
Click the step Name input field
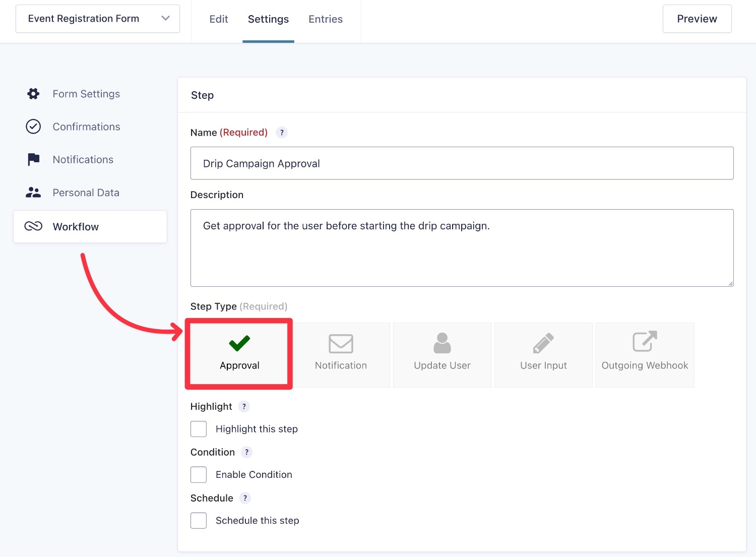point(462,163)
